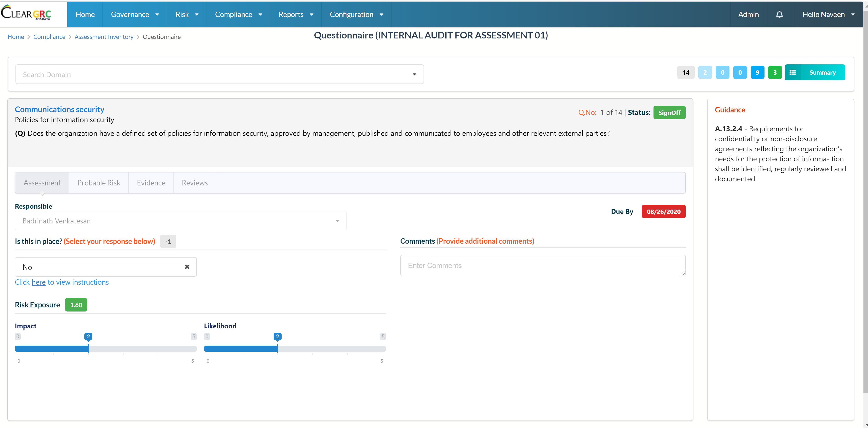Click the Impact slider handle
This screenshot has height=428, width=868.
click(x=88, y=348)
